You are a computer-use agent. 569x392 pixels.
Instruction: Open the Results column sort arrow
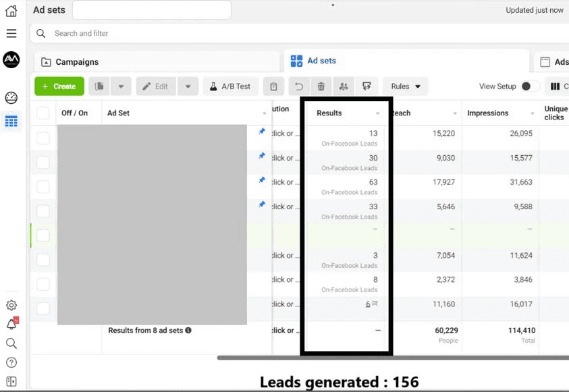click(378, 113)
